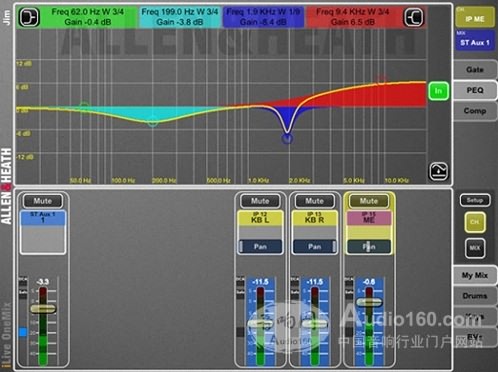Toggle the low-pass filter shape icon
Screen dimensions: 498x372
tap(414, 17)
